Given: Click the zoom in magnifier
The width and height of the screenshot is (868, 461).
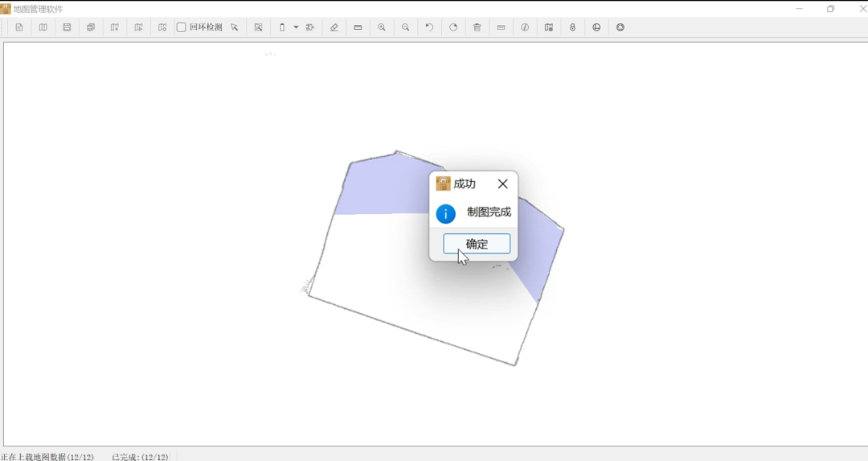Looking at the screenshot, I should 382,27.
